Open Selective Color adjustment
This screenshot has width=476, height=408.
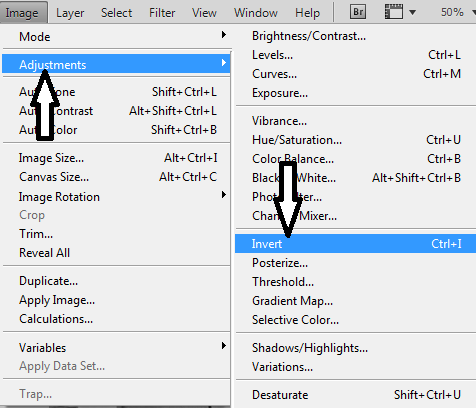point(355,320)
